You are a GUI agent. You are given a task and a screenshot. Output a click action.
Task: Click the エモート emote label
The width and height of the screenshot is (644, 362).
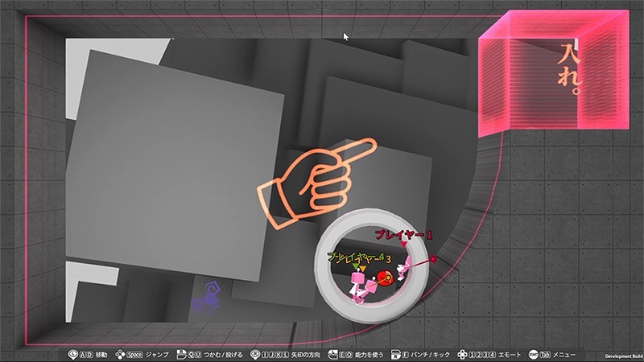click(509, 353)
